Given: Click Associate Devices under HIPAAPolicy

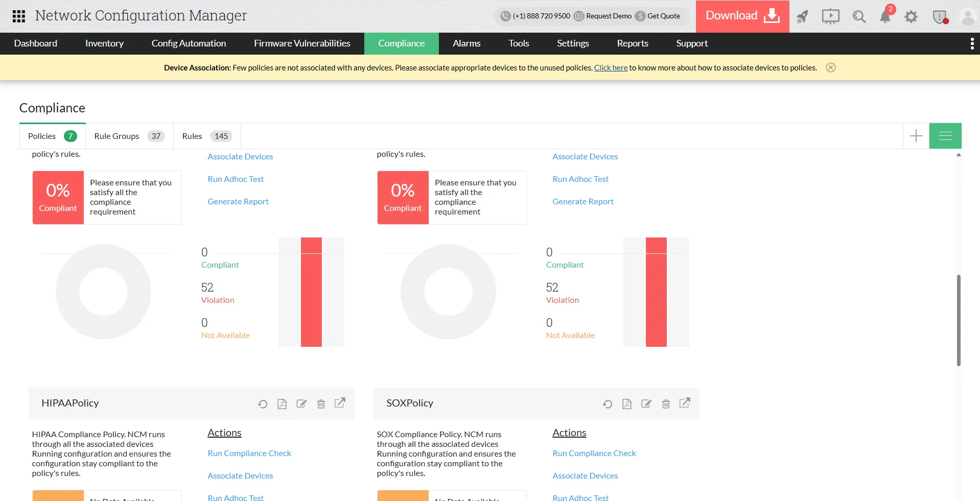Looking at the screenshot, I should pyautogui.click(x=240, y=475).
